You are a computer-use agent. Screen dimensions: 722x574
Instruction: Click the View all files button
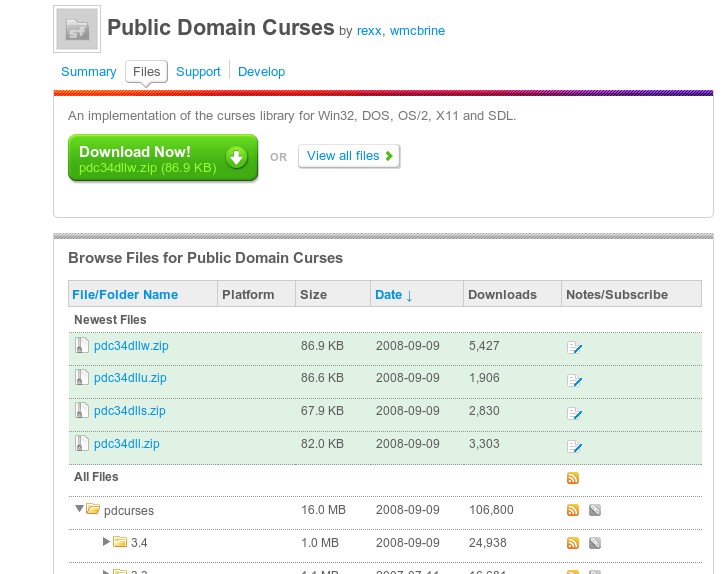pyautogui.click(x=348, y=156)
